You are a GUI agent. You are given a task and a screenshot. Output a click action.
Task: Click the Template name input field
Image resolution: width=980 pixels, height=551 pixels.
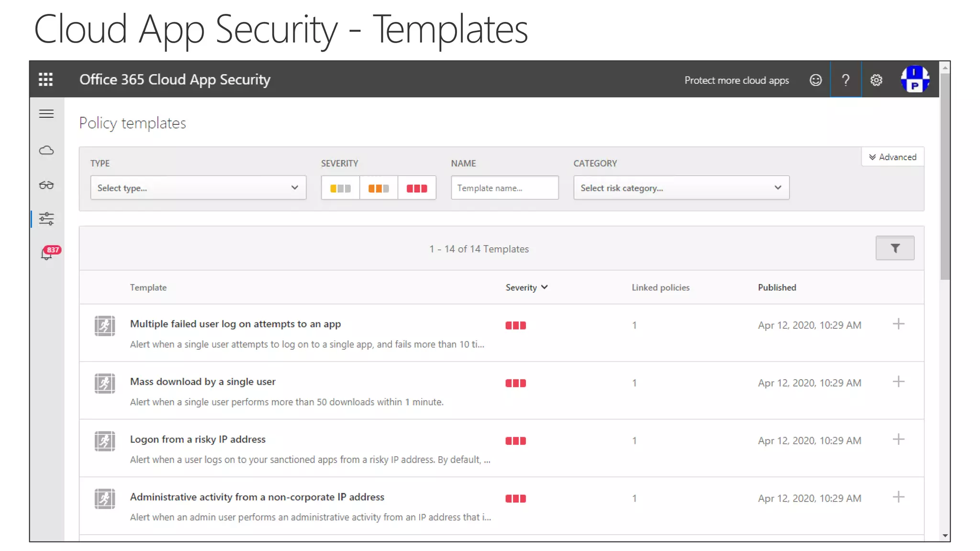(x=504, y=188)
